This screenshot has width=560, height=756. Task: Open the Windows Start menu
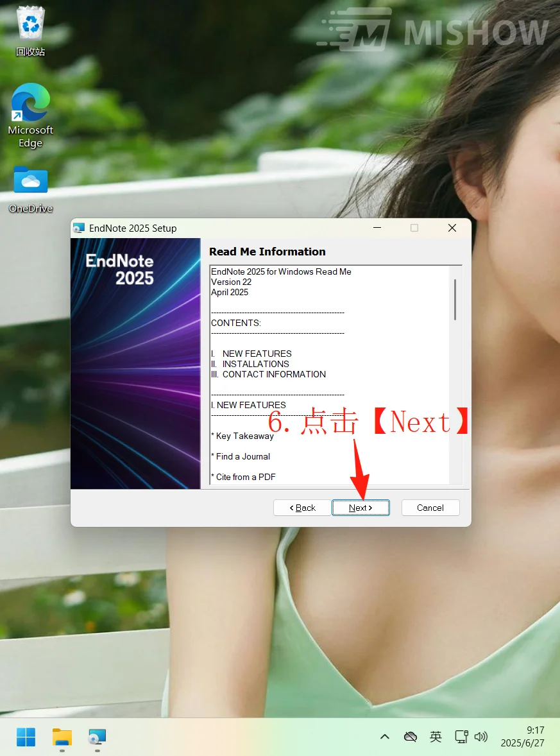click(x=26, y=737)
